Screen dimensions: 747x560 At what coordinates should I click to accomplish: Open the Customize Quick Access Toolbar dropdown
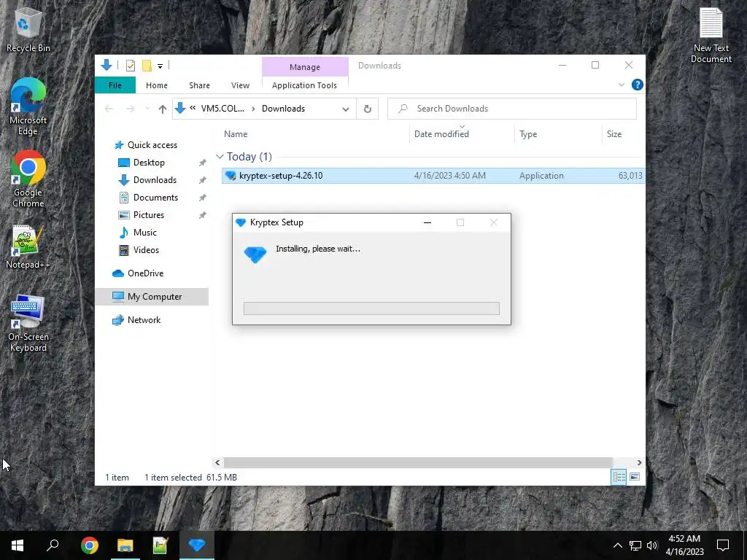coord(160,66)
